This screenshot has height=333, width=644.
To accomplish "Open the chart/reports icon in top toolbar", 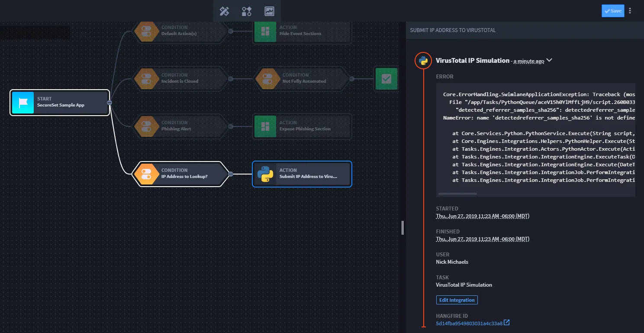I will tap(269, 11).
